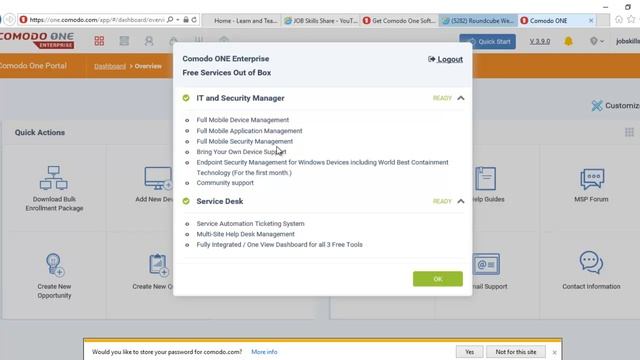
Task: Open the dashboard grid icon in Comodo header
Action: [x=99, y=41]
